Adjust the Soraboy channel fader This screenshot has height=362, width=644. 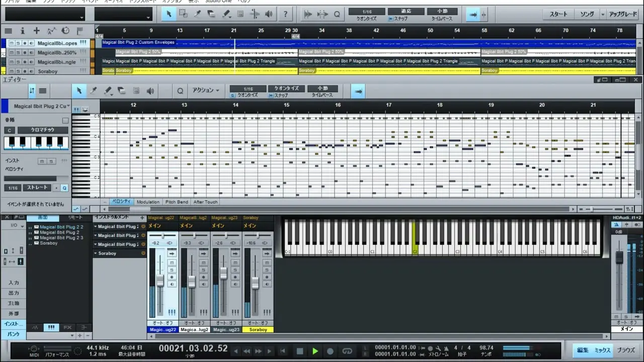click(255, 283)
